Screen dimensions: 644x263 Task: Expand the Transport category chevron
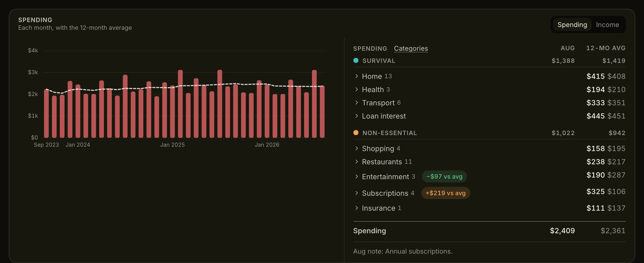point(356,103)
